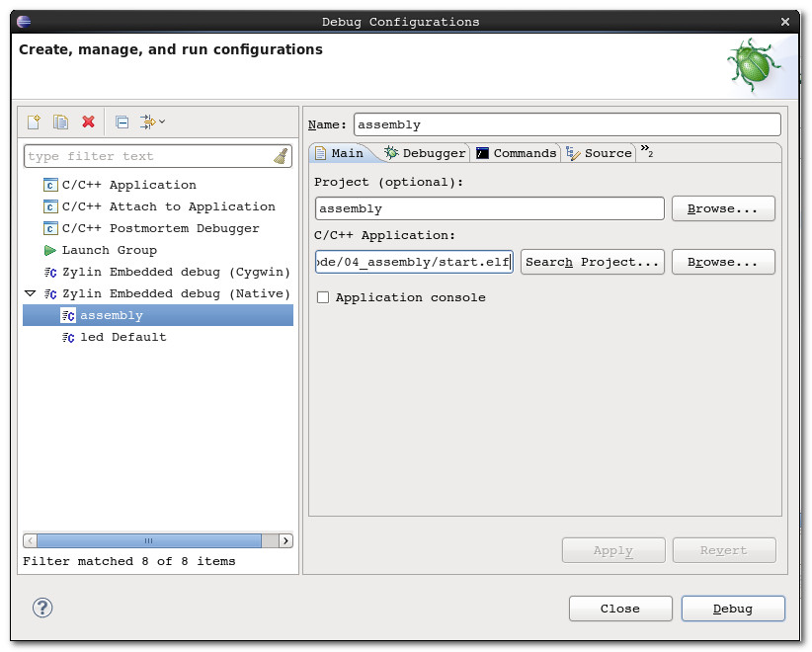Click horizontal scrollbar right arrow
The width and height of the screenshot is (812, 652).
pyautogui.click(x=285, y=540)
